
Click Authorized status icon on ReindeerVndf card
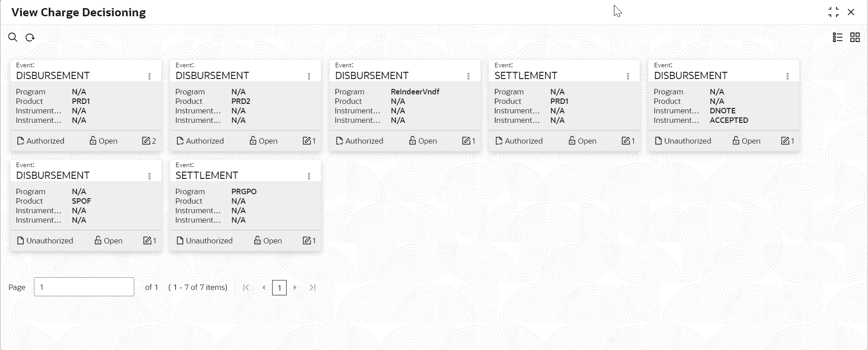coord(340,141)
